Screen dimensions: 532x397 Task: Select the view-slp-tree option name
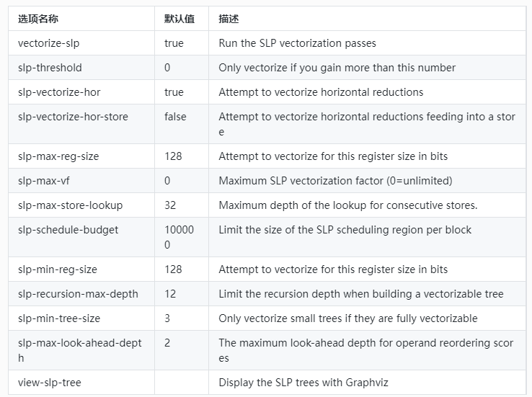click(x=50, y=383)
